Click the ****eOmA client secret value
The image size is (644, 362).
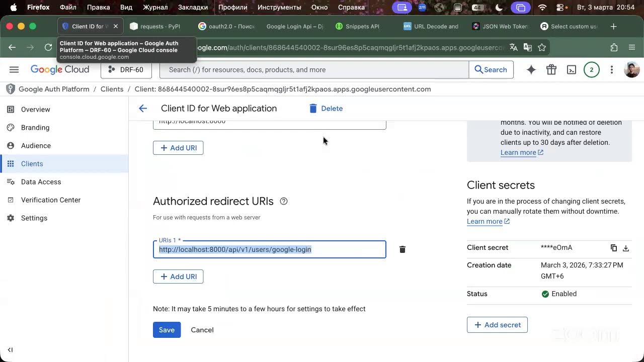click(556, 248)
